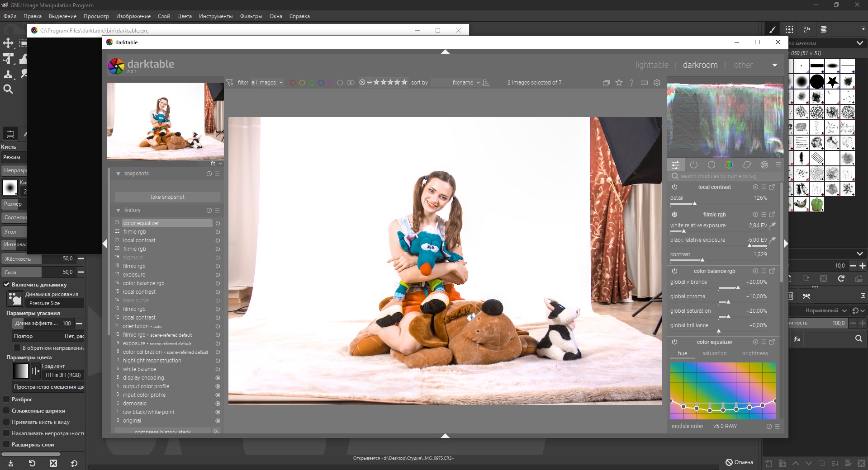Open the filter all images dropdown
This screenshot has height=470, width=868.
tap(266, 83)
